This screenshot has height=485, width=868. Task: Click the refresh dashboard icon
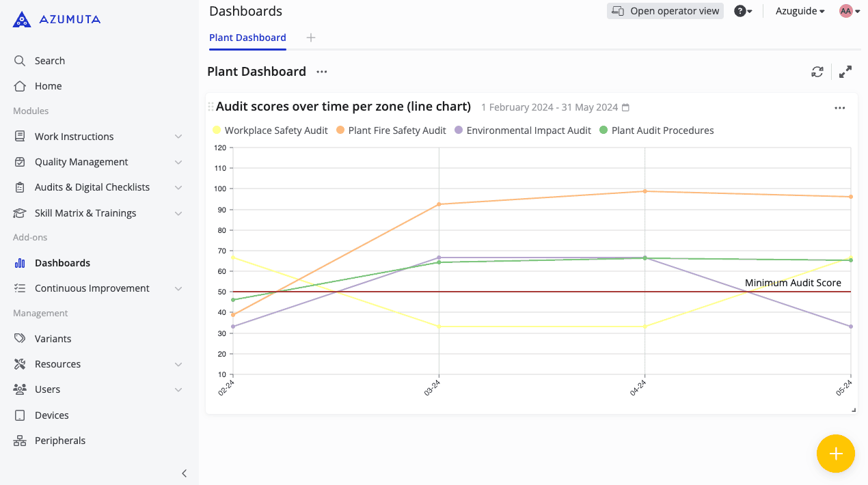pos(817,72)
